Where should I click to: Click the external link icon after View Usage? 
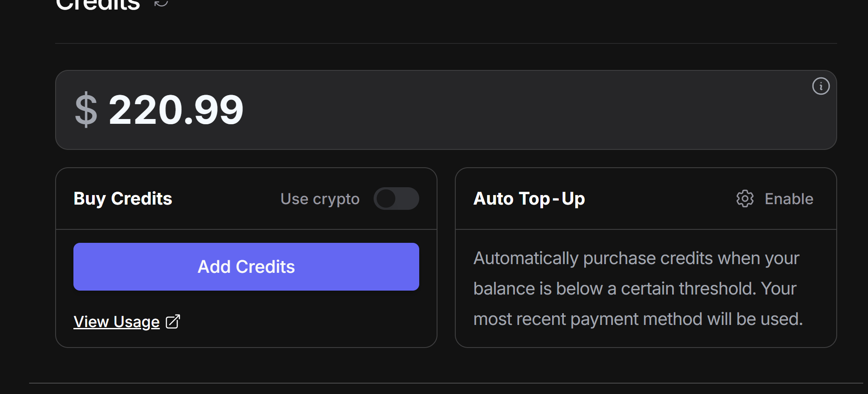pos(173,322)
